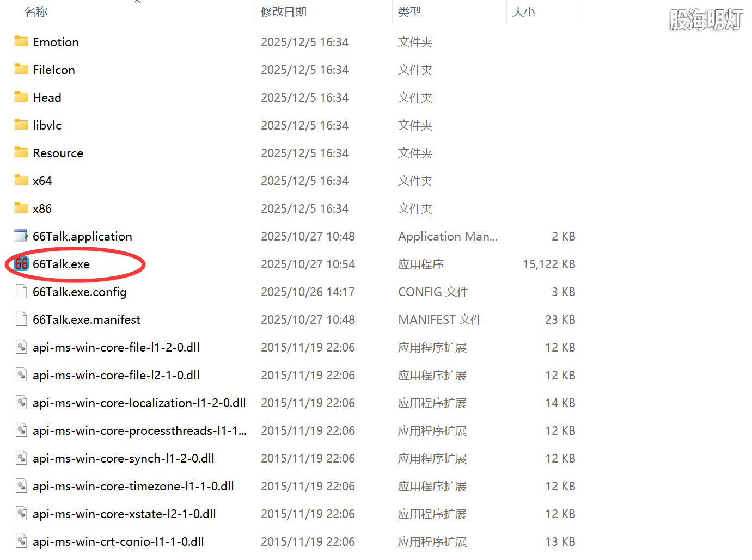Click the 66Talk.exe application icon

tap(21, 264)
